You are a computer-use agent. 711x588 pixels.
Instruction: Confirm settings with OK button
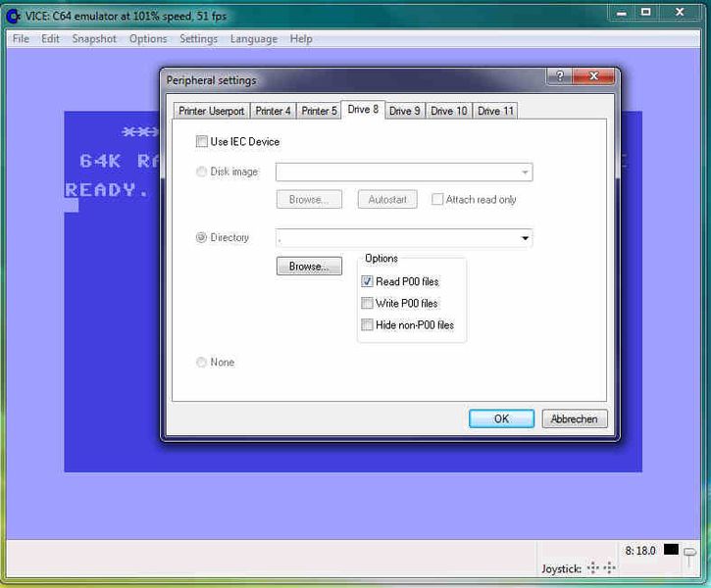point(501,418)
